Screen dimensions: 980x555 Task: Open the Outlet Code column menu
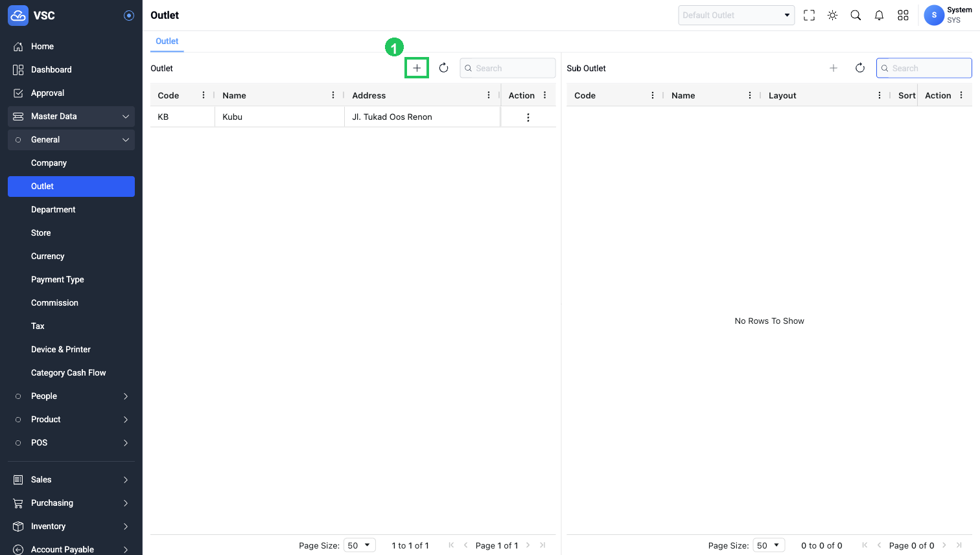pyautogui.click(x=204, y=95)
